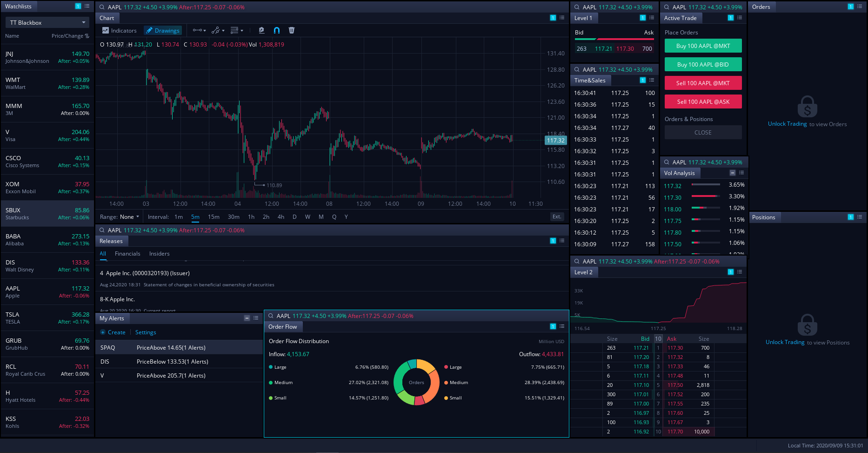Viewport: 868px width, 453px height.
Task: Click the Watchlists link group number icon
Action: (x=78, y=6)
